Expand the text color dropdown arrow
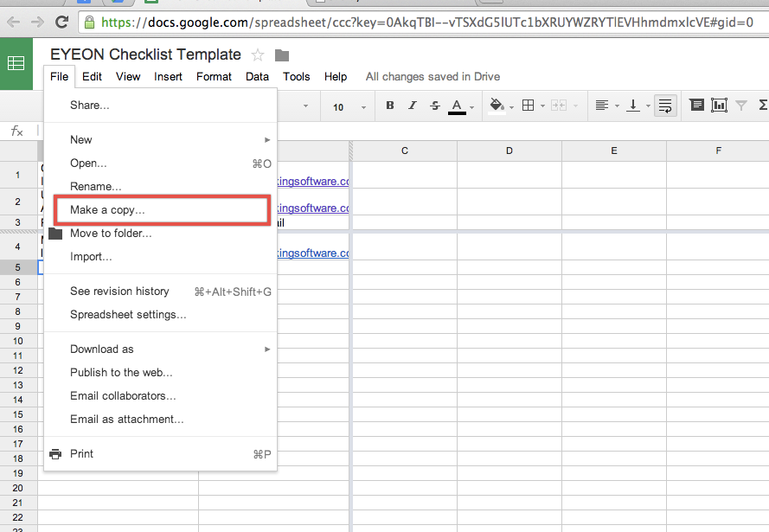 pos(471,107)
